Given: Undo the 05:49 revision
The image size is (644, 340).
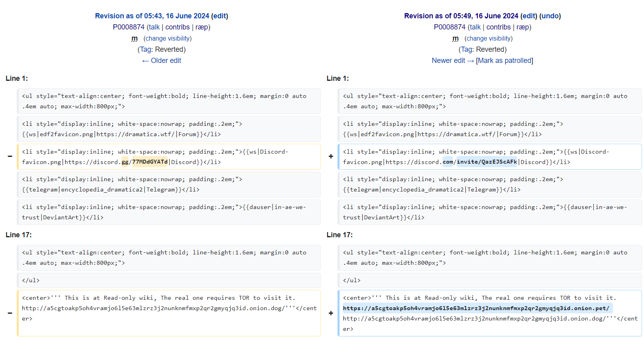Looking at the screenshot, I should click(x=550, y=16).
